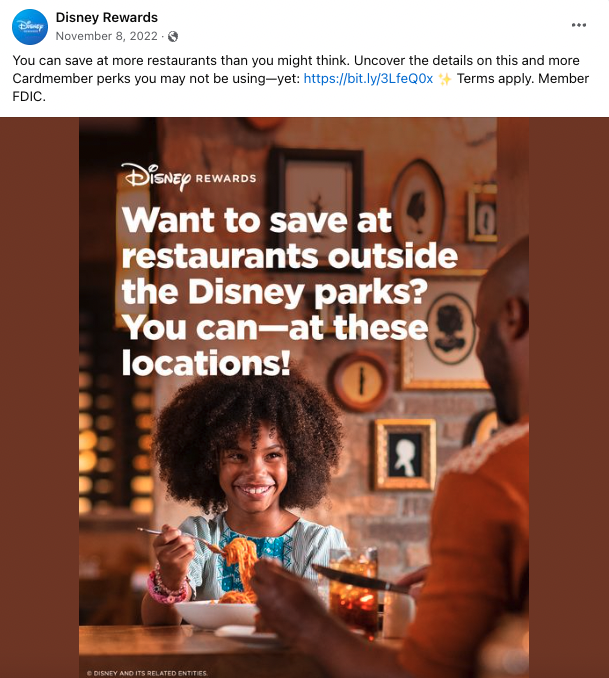The image size is (609, 678).
Task: Click the Disney Rewards logo in the image
Action: [x=189, y=177]
